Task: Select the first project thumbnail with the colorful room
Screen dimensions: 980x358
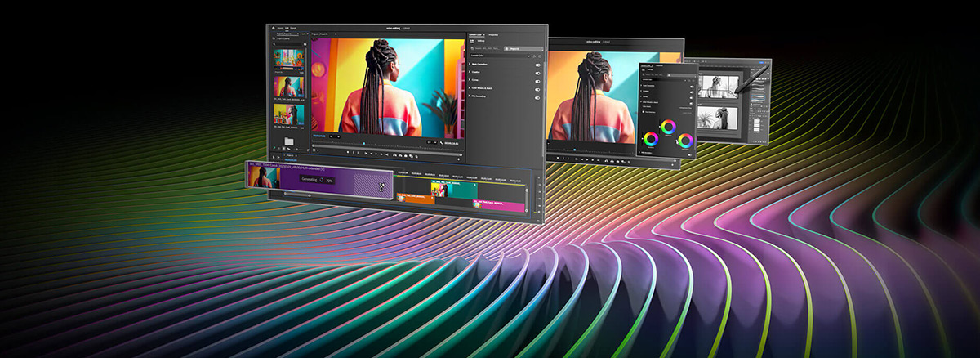Action: tap(288, 58)
